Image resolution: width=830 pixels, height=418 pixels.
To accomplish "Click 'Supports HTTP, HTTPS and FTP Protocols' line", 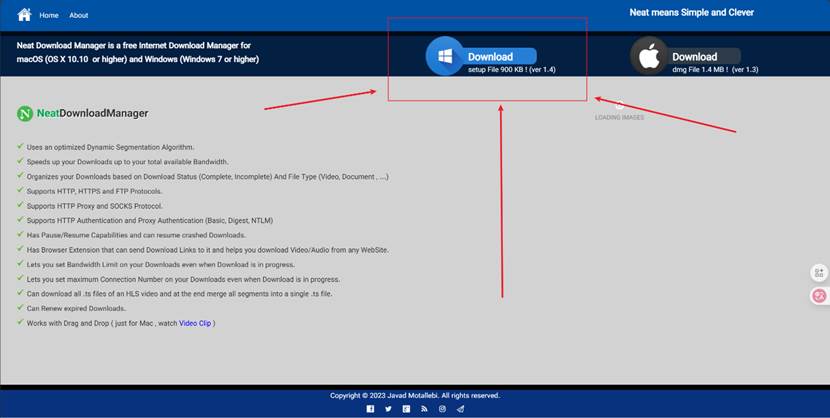I will tap(95, 192).
